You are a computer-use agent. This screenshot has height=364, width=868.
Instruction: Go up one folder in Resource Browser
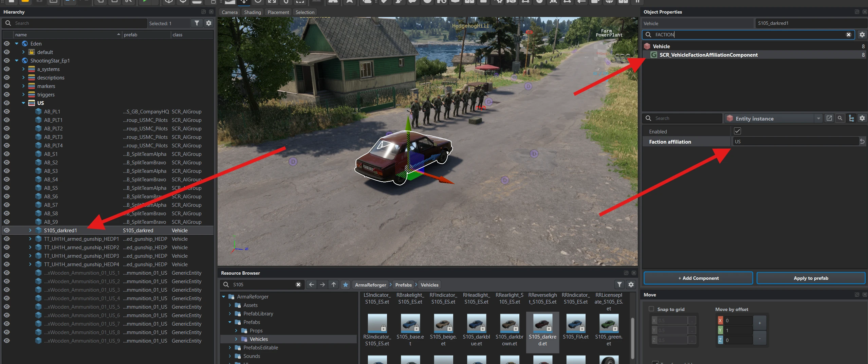(334, 285)
